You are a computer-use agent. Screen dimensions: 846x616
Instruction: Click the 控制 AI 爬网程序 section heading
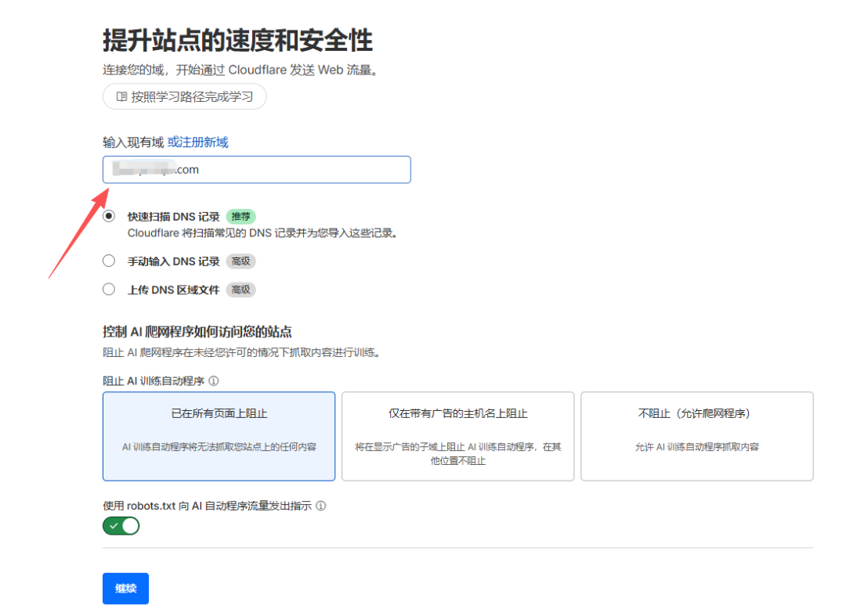197,332
